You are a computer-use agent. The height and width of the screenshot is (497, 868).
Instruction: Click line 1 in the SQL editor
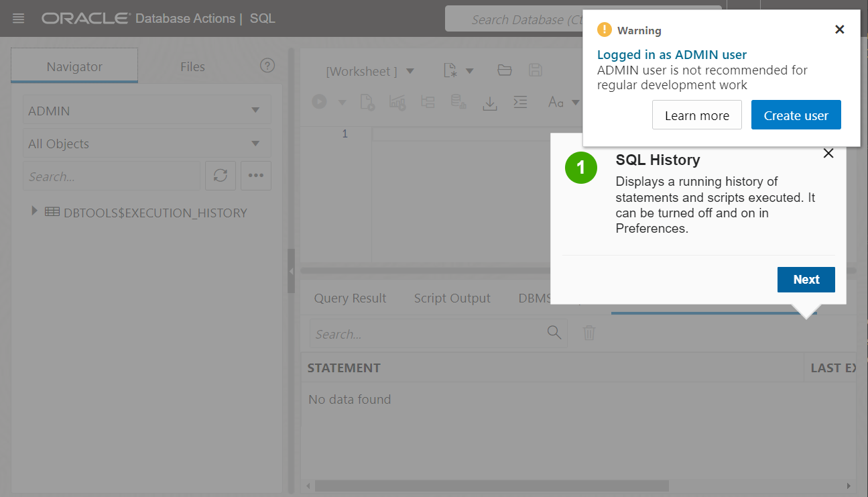[x=462, y=133]
